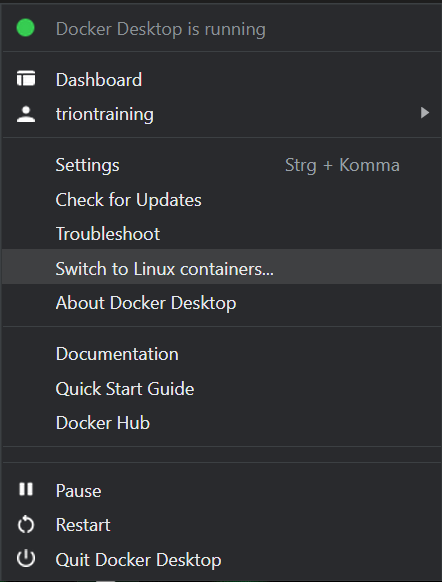The height and width of the screenshot is (582, 442).
Task: Expand the triontraining submenu arrow
Action: [x=425, y=113]
